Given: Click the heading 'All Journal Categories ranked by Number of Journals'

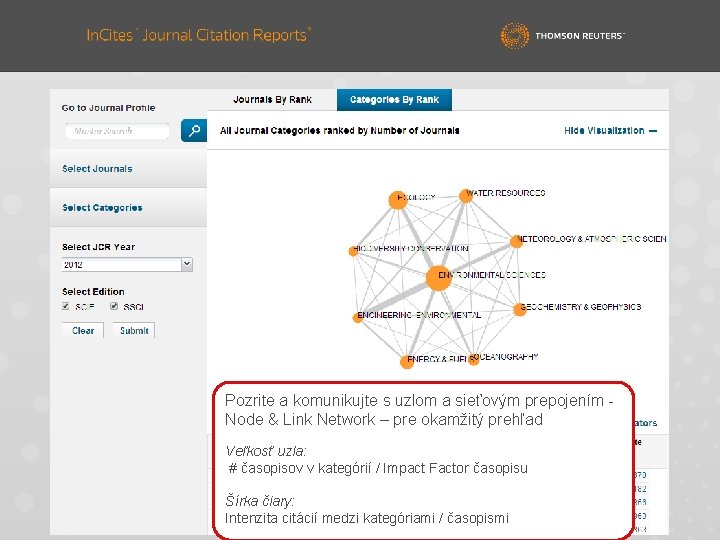Looking at the screenshot, I should coord(340,131).
